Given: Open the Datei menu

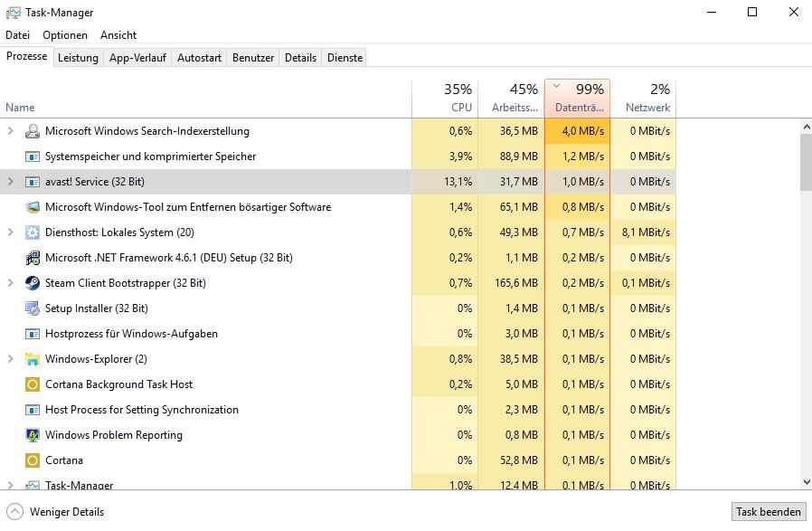Looking at the screenshot, I should [x=17, y=35].
